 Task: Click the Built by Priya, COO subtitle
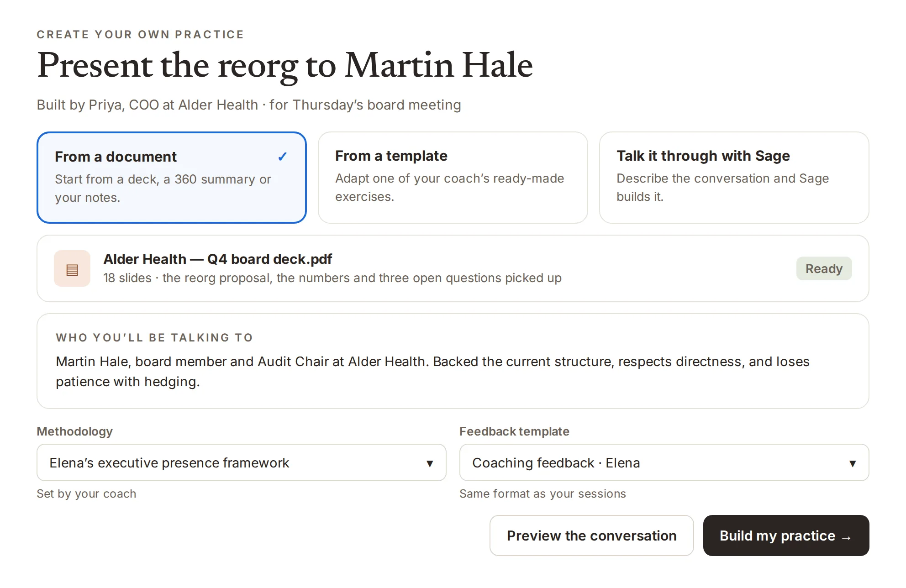(249, 105)
